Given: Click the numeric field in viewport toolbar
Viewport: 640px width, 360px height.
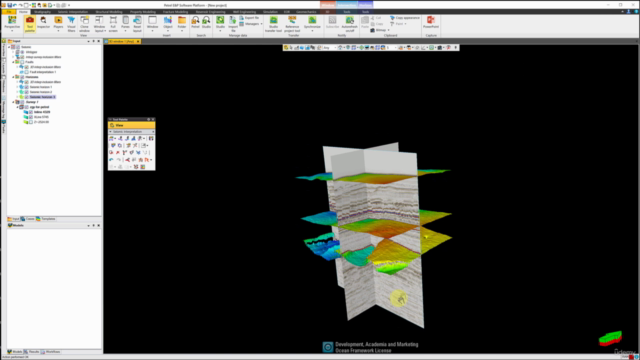Looking at the screenshot, I should [391, 48].
